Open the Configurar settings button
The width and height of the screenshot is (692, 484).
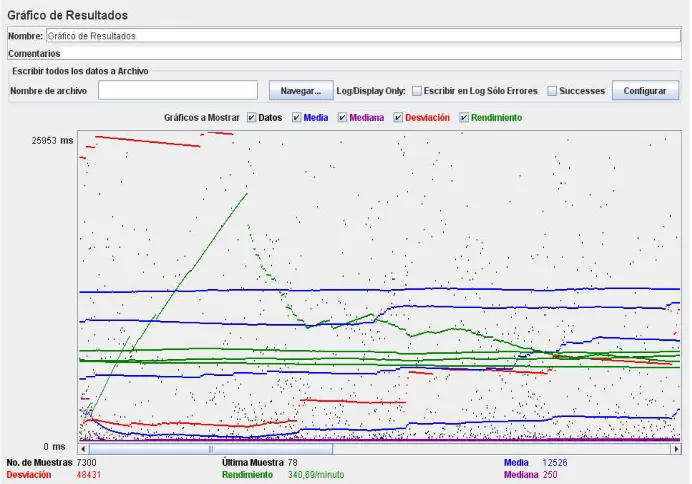pyautogui.click(x=645, y=91)
